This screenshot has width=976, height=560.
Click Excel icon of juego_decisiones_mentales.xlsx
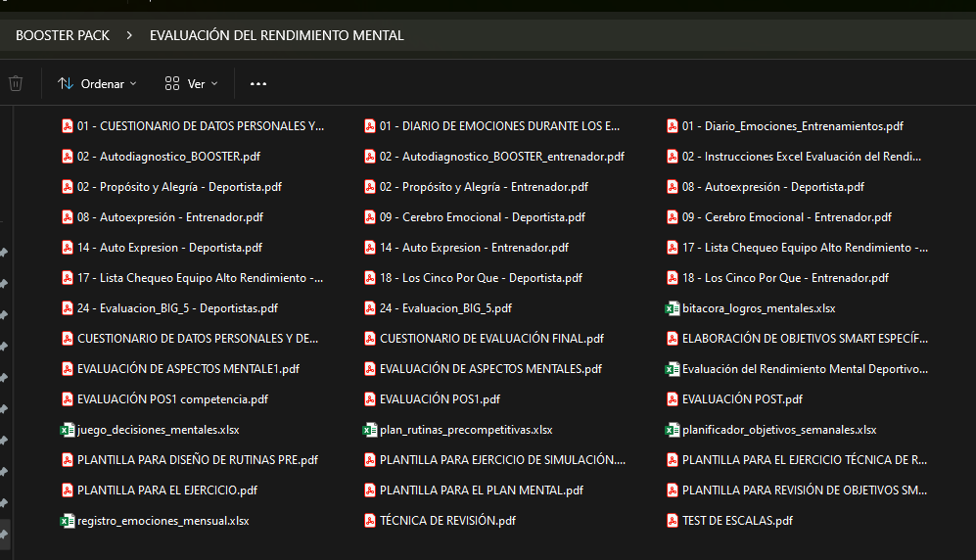[68, 430]
